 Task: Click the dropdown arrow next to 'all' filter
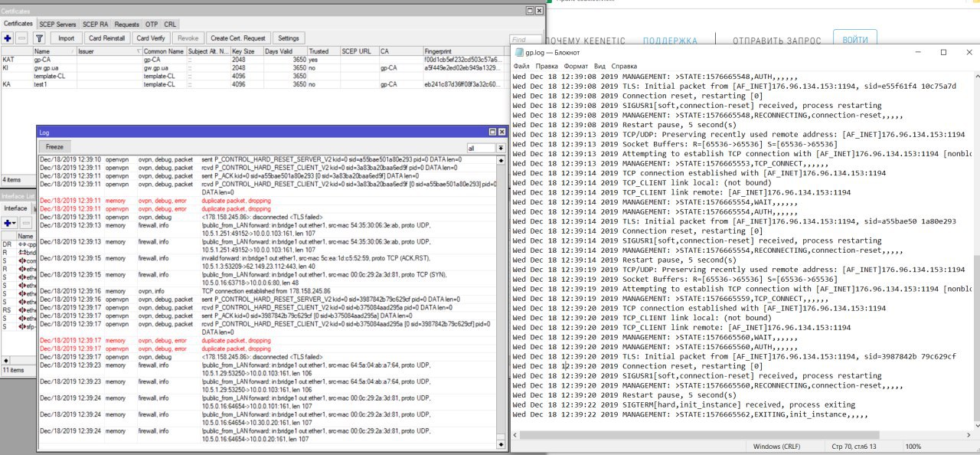click(x=501, y=148)
